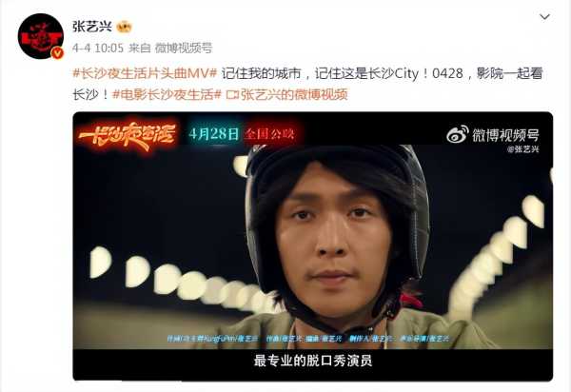Click the red 全国公映 label
The image size is (571, 392).
coord(269,134)
